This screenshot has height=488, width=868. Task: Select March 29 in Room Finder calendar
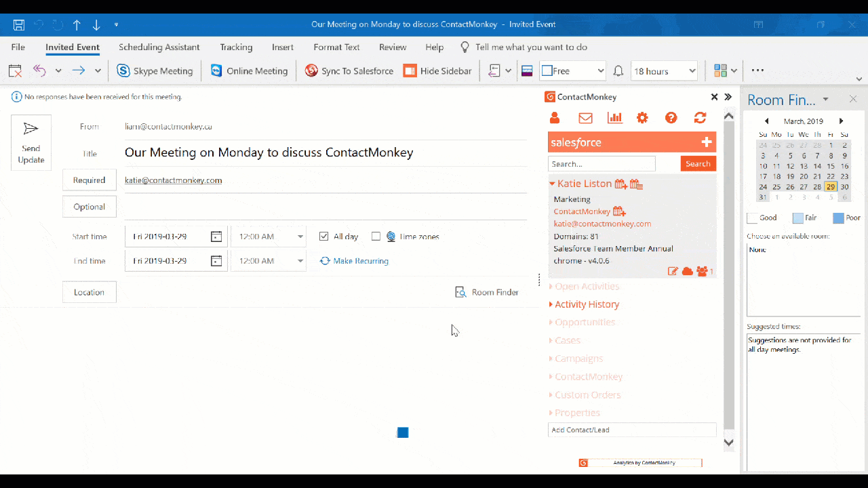831,187
